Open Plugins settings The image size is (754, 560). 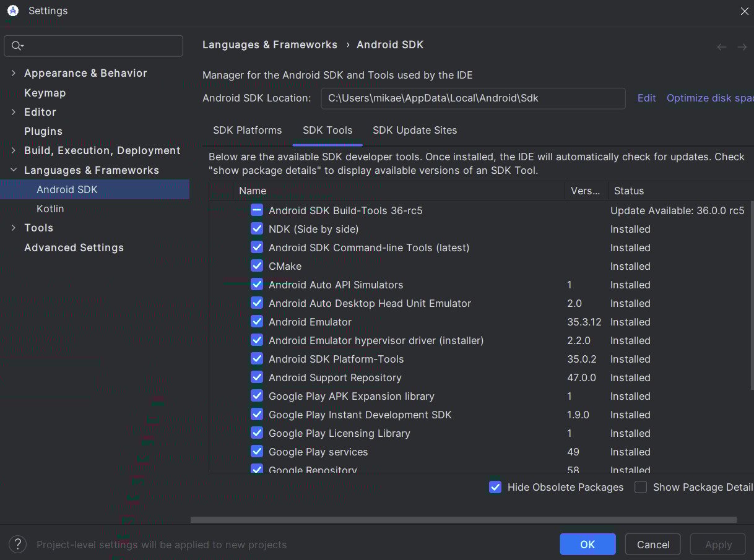43,131
